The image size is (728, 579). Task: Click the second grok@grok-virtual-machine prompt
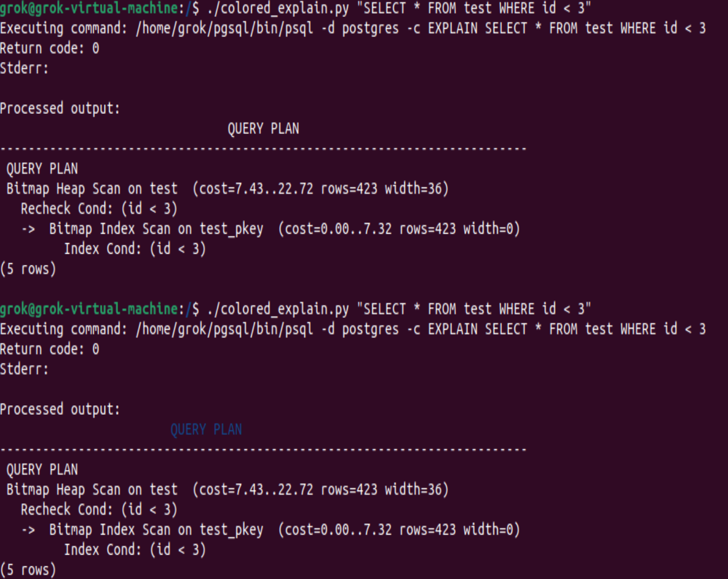pyautogui.click(x=89, y=309)
